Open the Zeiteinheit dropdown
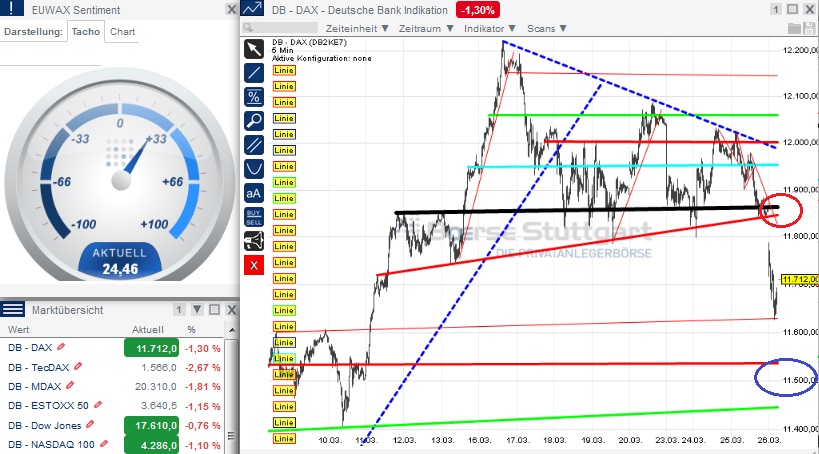Image resolution: width=819 pixels, height=454 pixels. tap(357, 28)
